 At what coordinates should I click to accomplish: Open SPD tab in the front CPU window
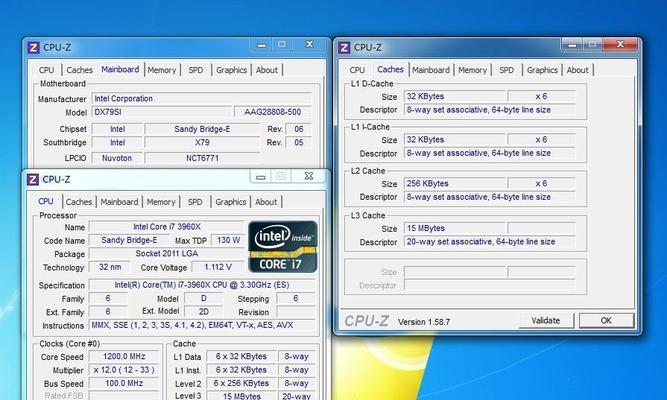195,202
